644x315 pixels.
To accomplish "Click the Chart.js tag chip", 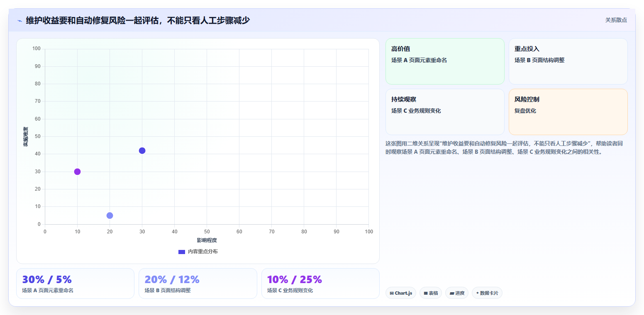I will point(401,293).
